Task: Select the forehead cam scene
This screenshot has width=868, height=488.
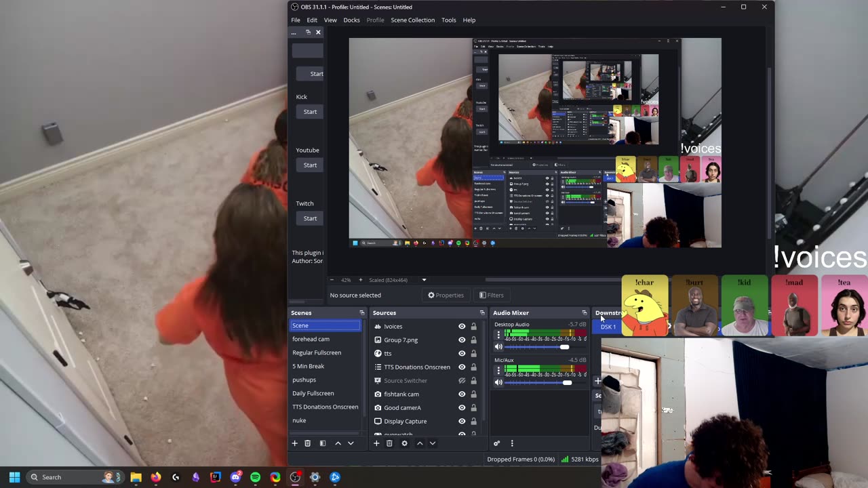Action: coord(325,339)
